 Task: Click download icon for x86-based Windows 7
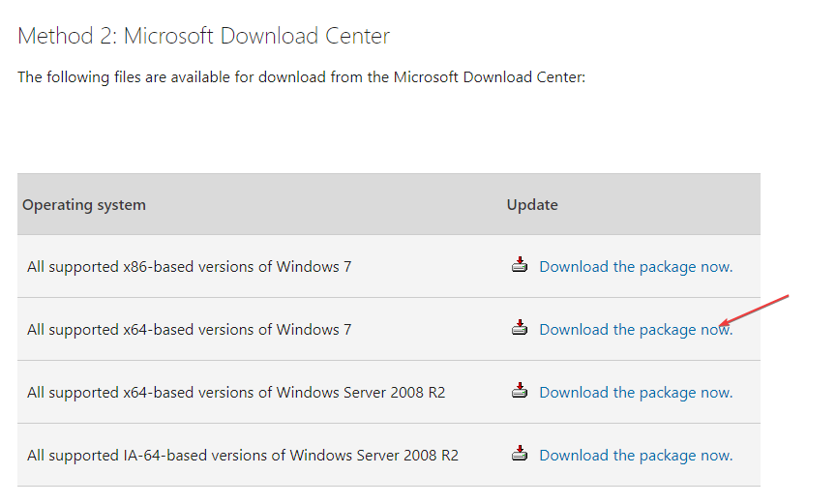point(520,265)
